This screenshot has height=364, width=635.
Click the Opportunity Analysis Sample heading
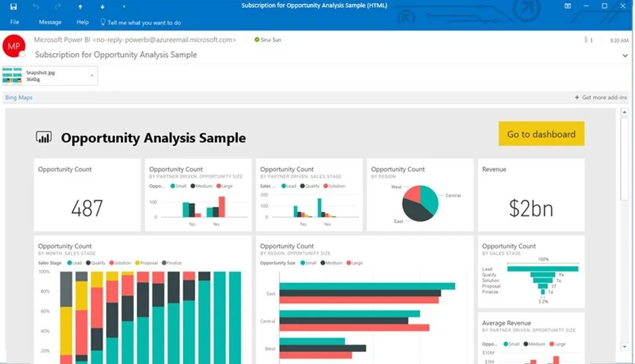tap(154, 138)
